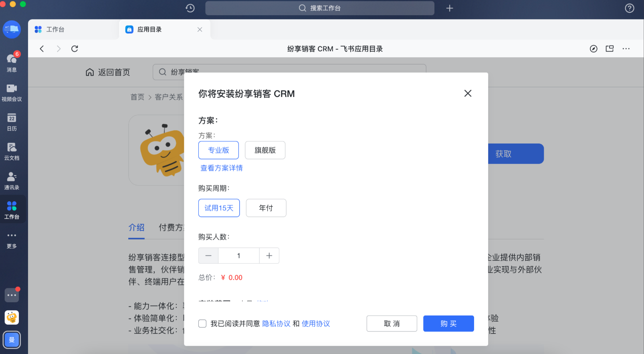Open Workbench in the sidebar
The image size is (644, 354).
coord(12,210)
